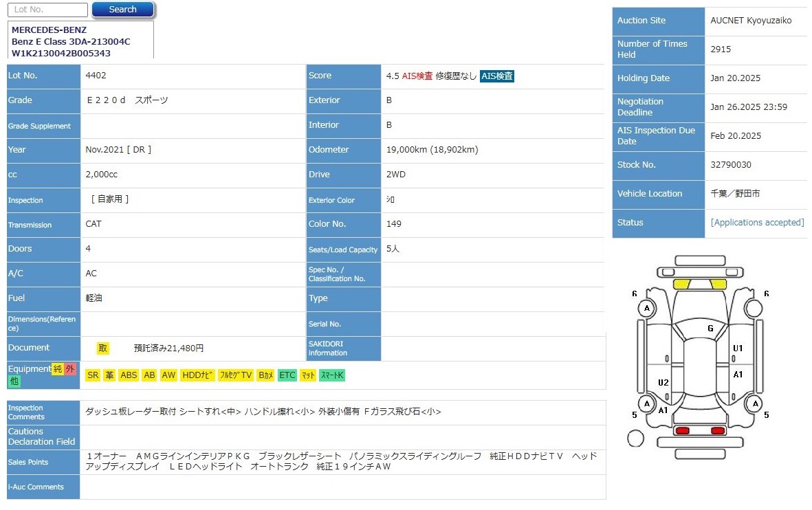Click the Bカメ back camera badge

265,375
